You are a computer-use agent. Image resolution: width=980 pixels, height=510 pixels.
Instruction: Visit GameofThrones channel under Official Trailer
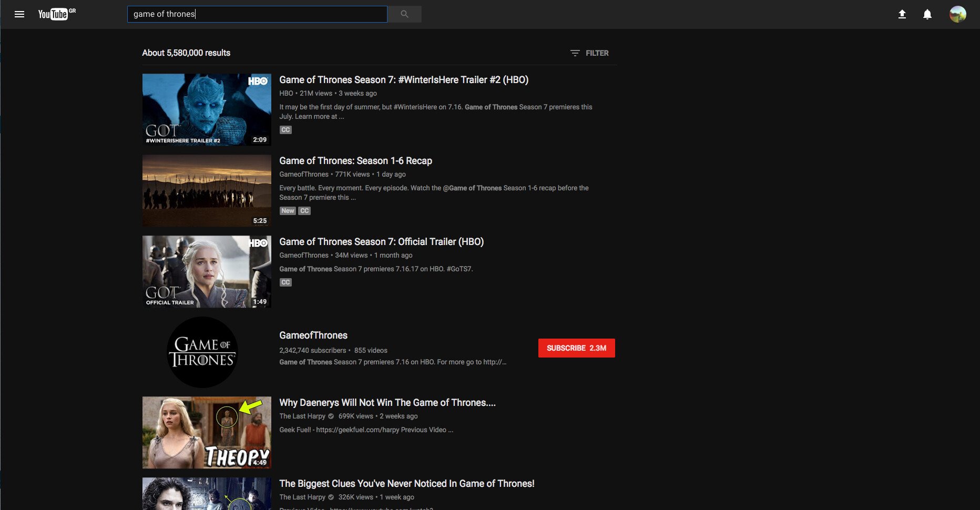point(304,256)
